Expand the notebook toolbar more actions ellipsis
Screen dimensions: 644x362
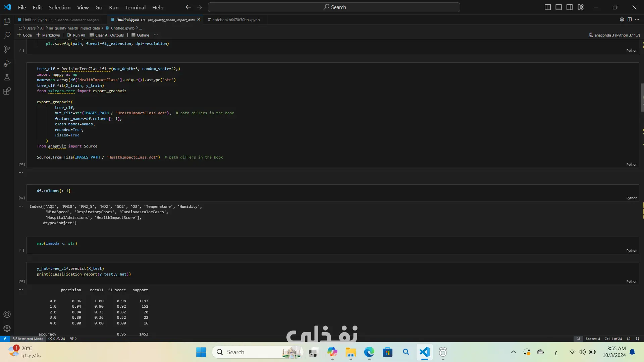[156, 35]
